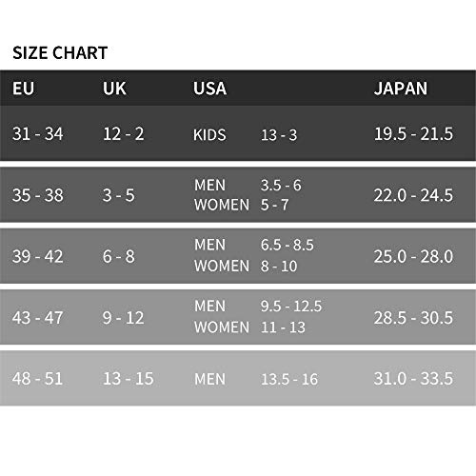Click UK size 12 - 2
This screenshot has height=476, width=476.
pyautogui.click(x=124, y=133)
